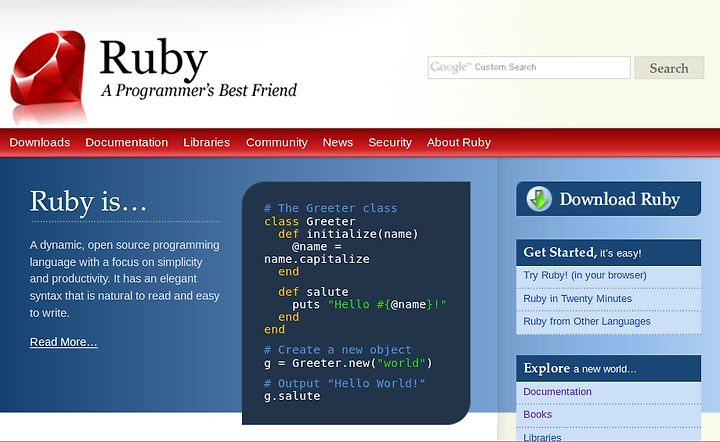
Task: Click the 'g.salute' code line
Action: [292, 396]
